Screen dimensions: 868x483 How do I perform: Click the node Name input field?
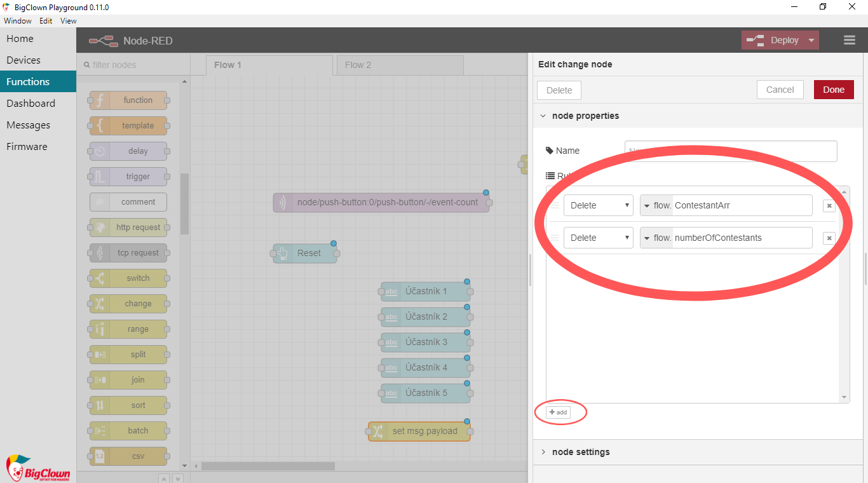point(731,151)
